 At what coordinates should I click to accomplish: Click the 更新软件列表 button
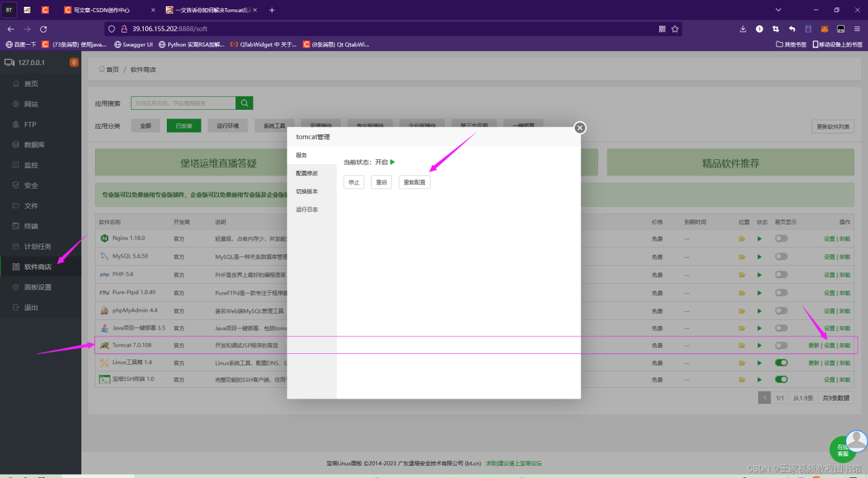tap(833, 126)
